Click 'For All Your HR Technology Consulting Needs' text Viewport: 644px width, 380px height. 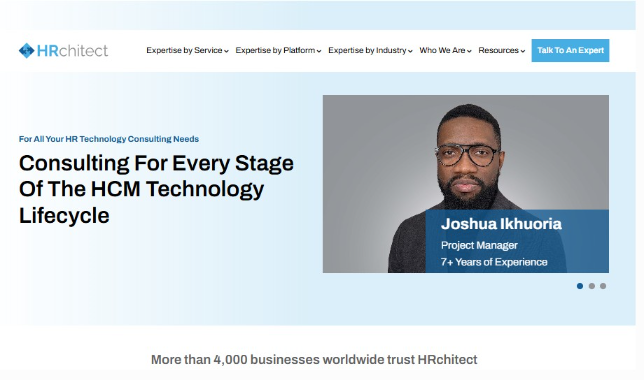tap(109, 139)
